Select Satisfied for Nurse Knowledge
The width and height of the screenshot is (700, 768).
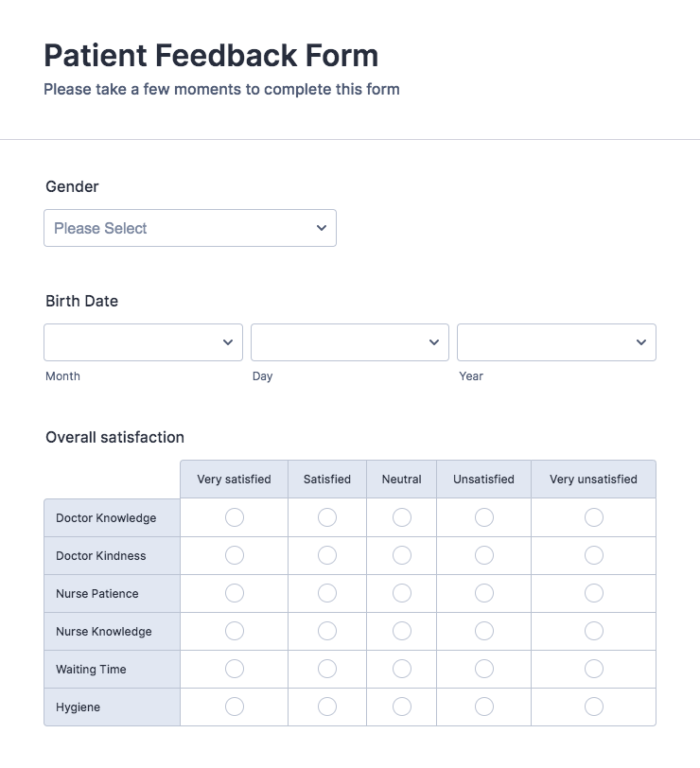pyautogui.click(x=327, y=631)
